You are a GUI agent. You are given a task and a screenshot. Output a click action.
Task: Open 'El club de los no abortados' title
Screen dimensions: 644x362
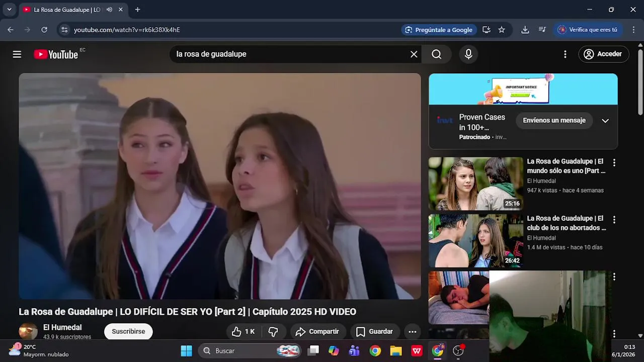567,223
